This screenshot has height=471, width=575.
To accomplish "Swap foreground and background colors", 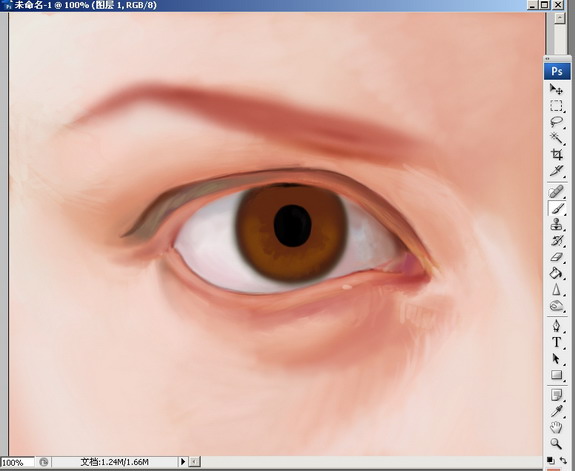I will tap(564, 460).
